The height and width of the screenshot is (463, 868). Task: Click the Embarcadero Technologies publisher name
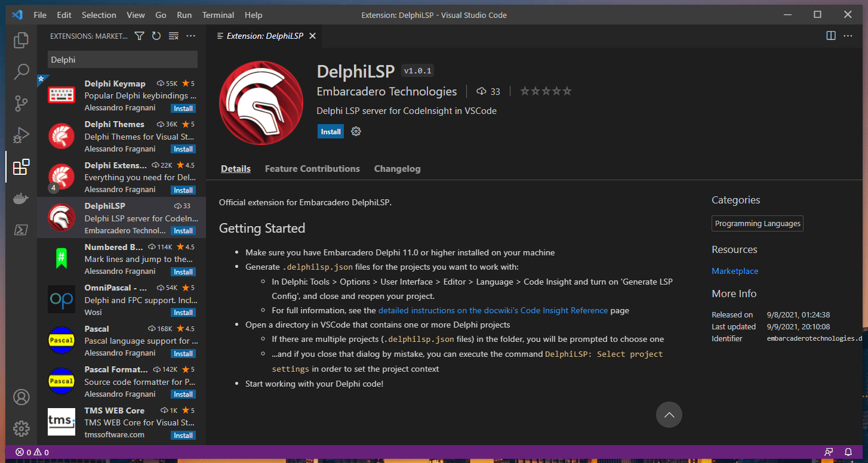387,91
